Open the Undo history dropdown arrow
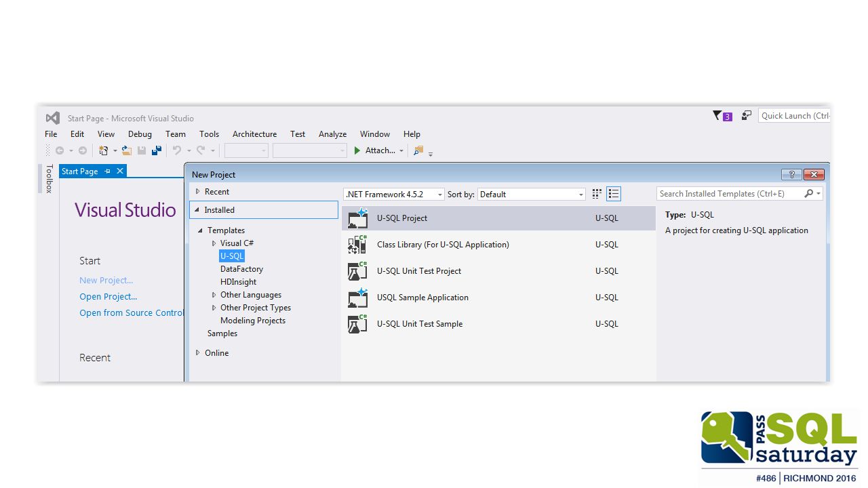 click(x=189, y=151)
